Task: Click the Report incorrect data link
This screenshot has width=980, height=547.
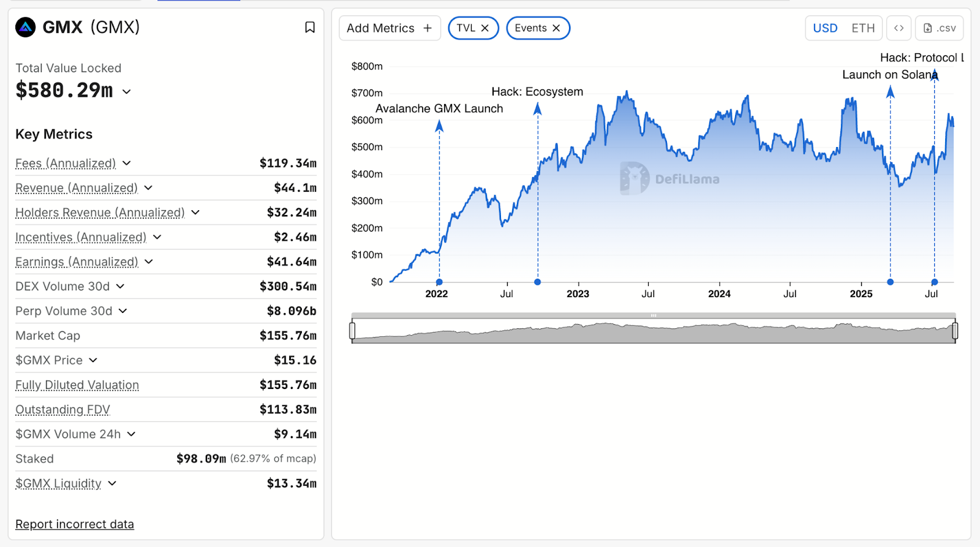Action: point(74,524)
